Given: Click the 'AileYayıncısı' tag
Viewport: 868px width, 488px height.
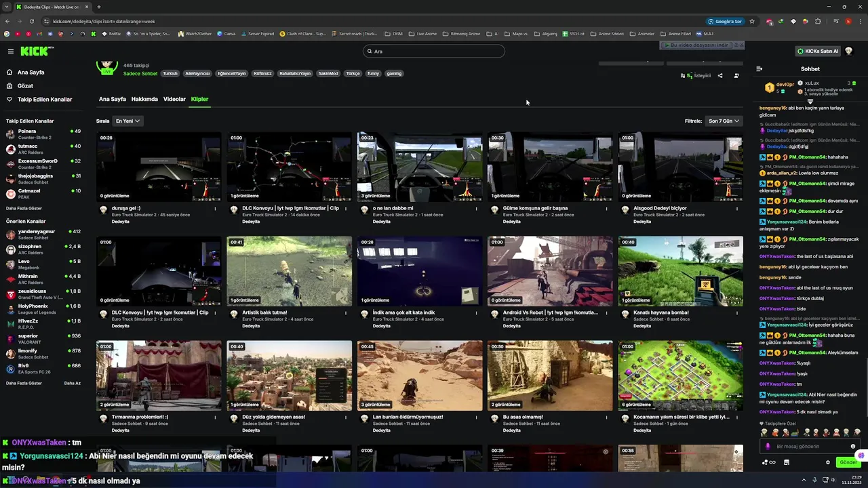Looking at the screenshot, I should point(197,73).
